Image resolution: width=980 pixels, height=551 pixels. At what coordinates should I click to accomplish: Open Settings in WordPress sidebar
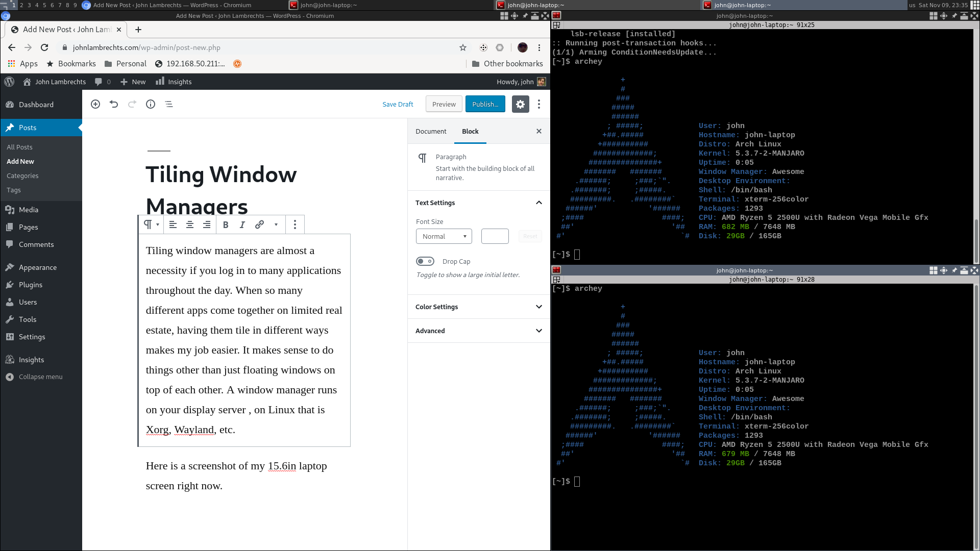(x=41, y=337)
